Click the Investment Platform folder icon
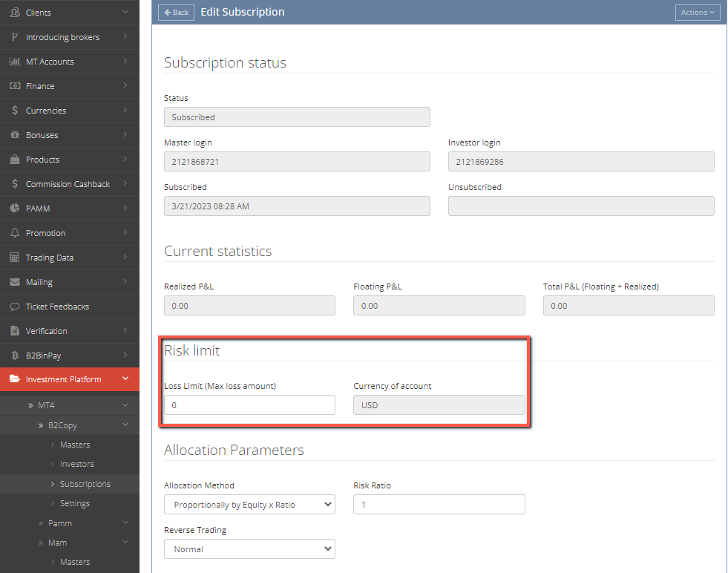The image size is (728, 573). [15, 379]
